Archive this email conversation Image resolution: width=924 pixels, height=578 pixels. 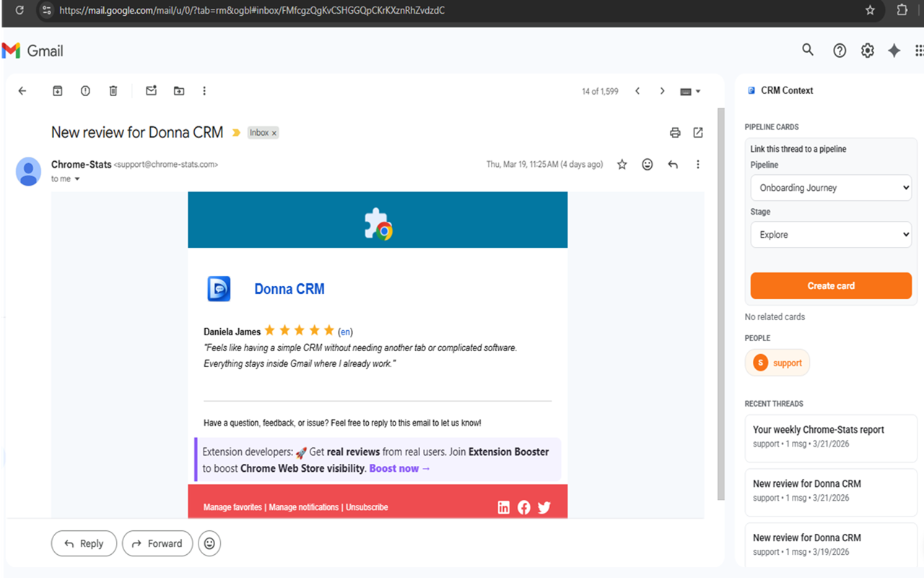[x=58, y=91]
